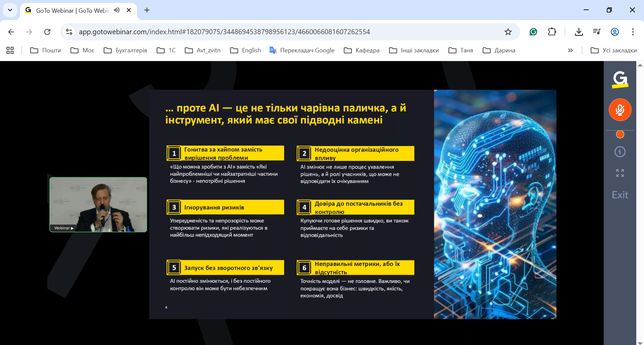The width and height of the screenshot is (644, 345).
Task: Open the English bookmark folder
Action: click(x=246, y=50)
